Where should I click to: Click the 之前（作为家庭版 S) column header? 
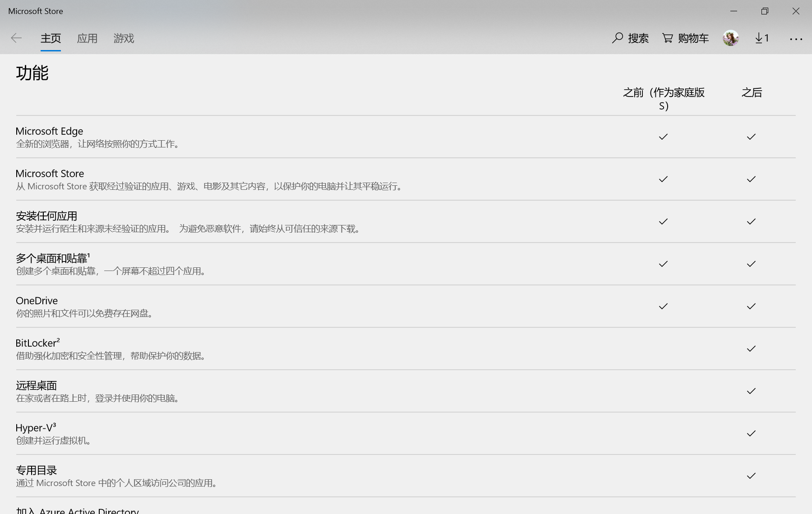pos(664,99)
